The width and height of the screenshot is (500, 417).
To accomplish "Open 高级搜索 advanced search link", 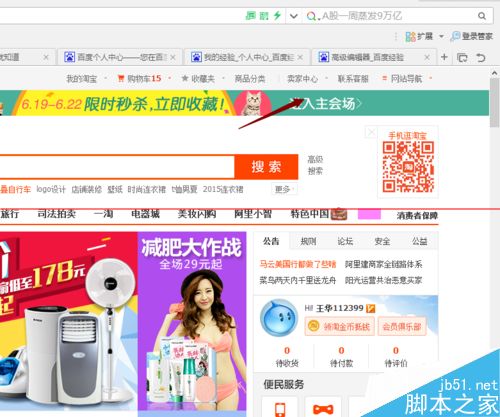I will 315,165.
